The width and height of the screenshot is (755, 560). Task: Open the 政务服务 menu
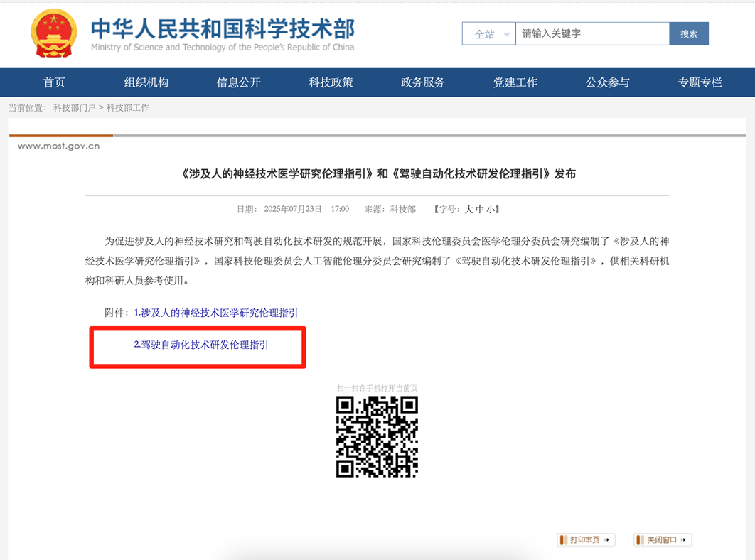422,82
